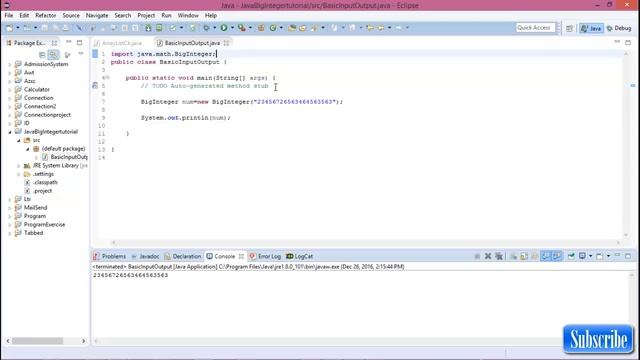Open the New Java Class dropdown arrow
This screenshot has height=360, width=640.
[x=281, y=28]
